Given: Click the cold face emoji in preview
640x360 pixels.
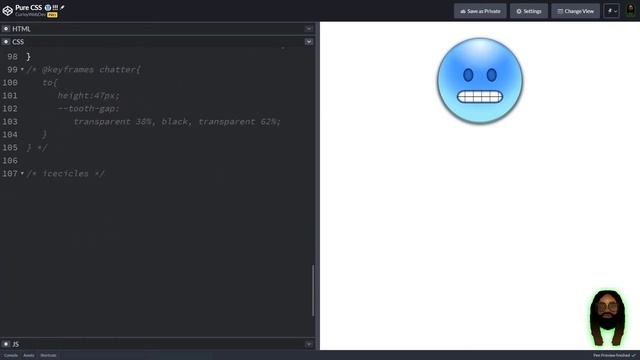Looking at the screenshot, I should pos(480,80).
